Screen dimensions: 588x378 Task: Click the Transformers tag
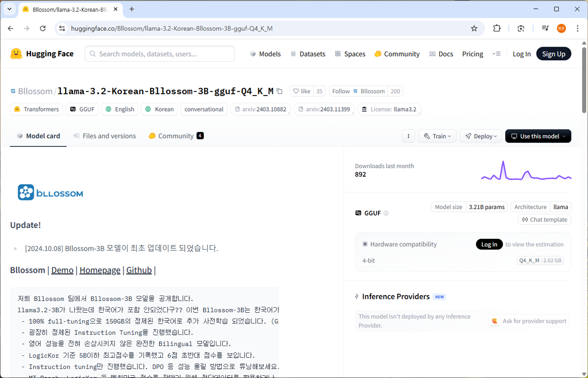pos(36,109)
